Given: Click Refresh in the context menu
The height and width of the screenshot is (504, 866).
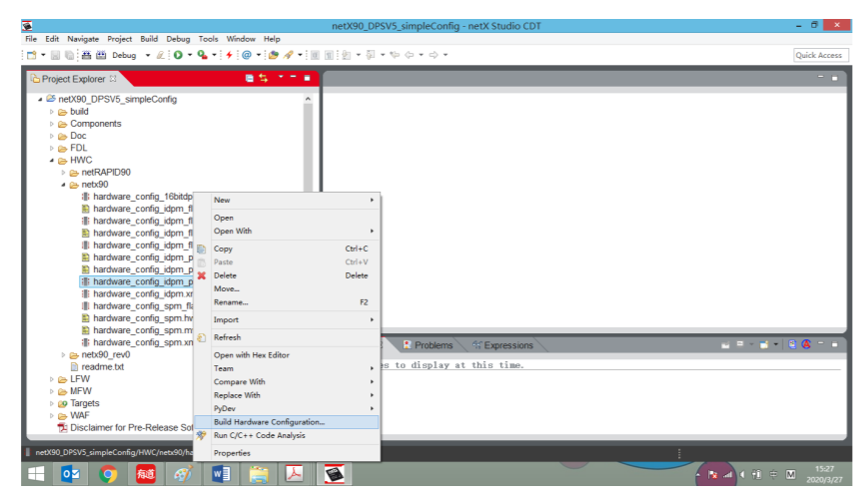Looking at the screenshot, I should 287,337.
